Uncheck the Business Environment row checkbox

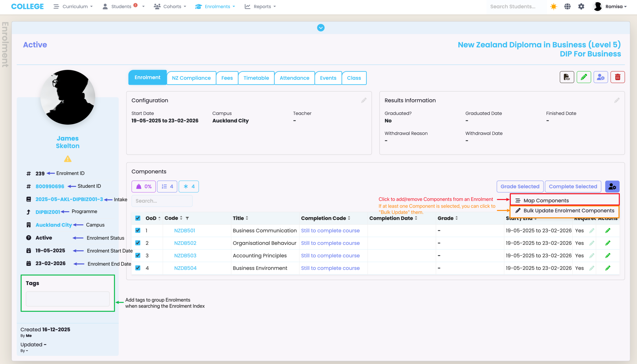(x=138, y=268)
